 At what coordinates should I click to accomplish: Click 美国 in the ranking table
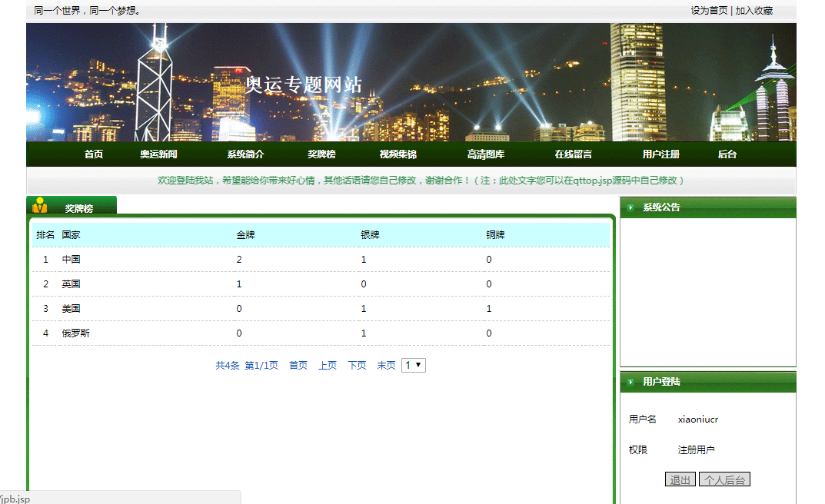[71, 309]
